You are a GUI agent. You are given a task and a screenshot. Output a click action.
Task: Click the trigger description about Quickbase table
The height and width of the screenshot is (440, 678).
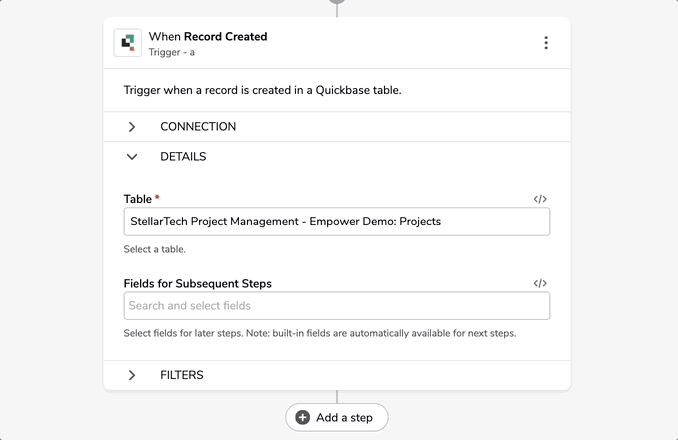[x=262, y=90]
